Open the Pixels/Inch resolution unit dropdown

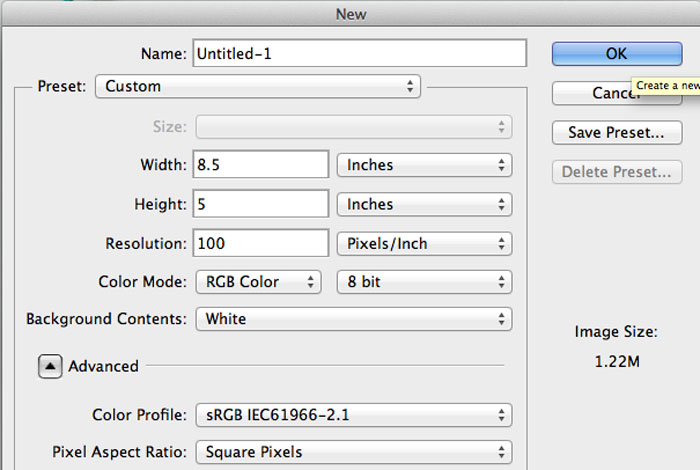click(424, 244)
